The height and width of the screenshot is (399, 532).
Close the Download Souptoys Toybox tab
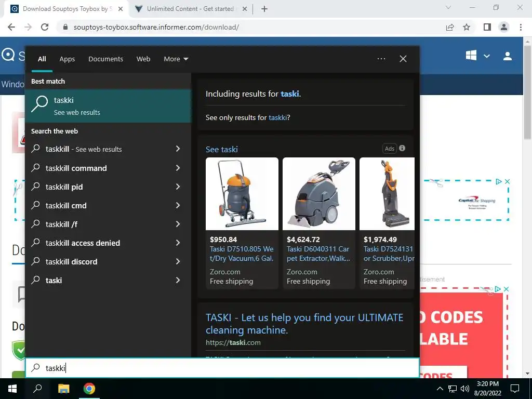[121, 9]
